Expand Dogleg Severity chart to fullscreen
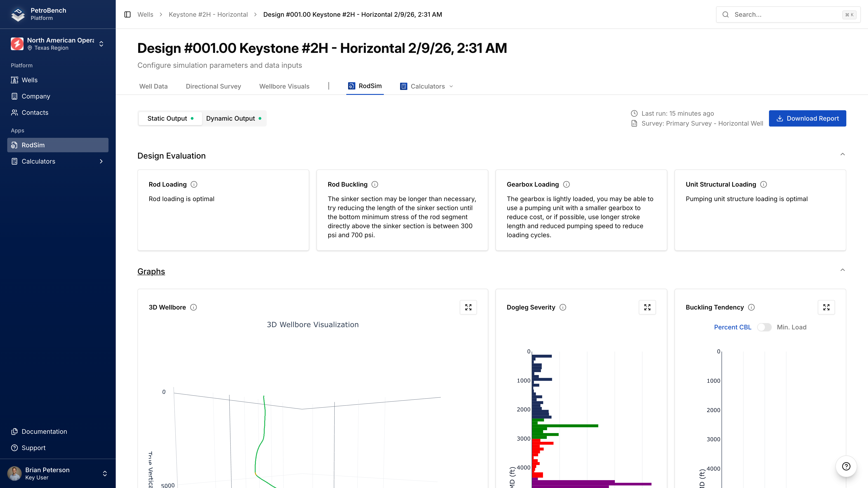The image size is (868, 488). (647, 307)
